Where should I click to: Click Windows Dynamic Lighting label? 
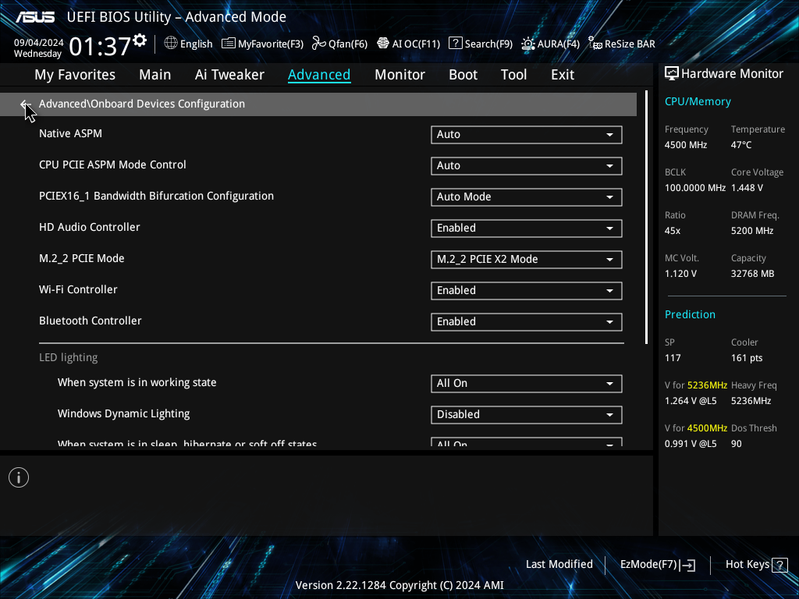(x=123, y=414)
